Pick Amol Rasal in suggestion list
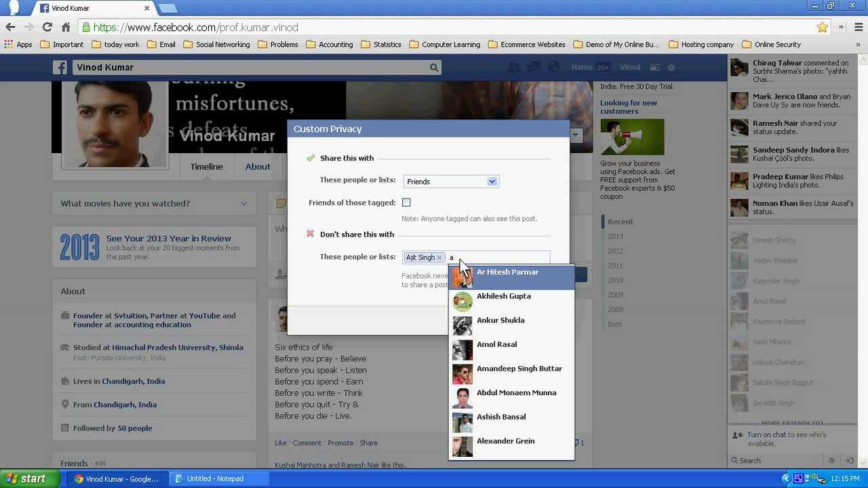This screenshot has width=868, height=488. click(x=511, y=350)
